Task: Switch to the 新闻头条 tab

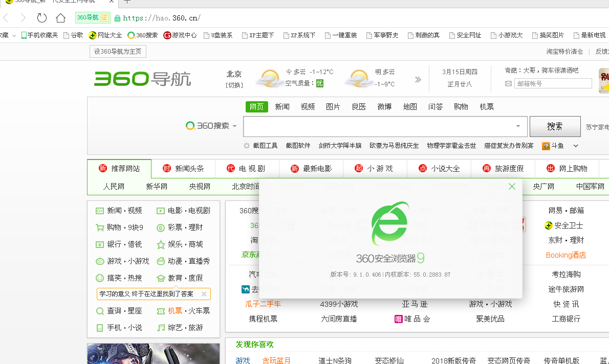Action: (x=183, y=169)
